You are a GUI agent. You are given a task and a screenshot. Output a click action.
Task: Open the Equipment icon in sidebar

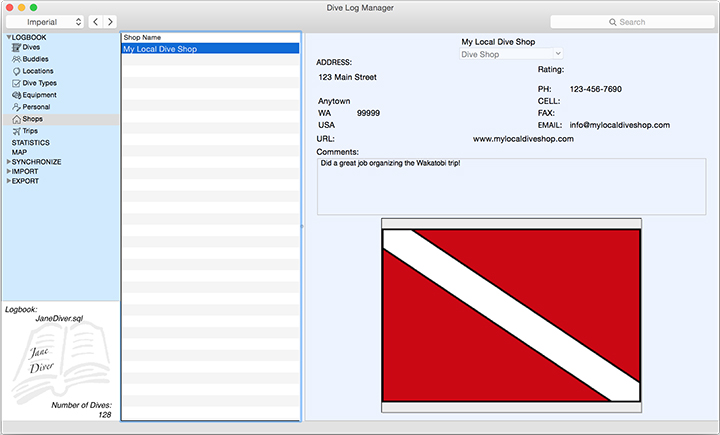pyautogui.click(x=16, y=95)
